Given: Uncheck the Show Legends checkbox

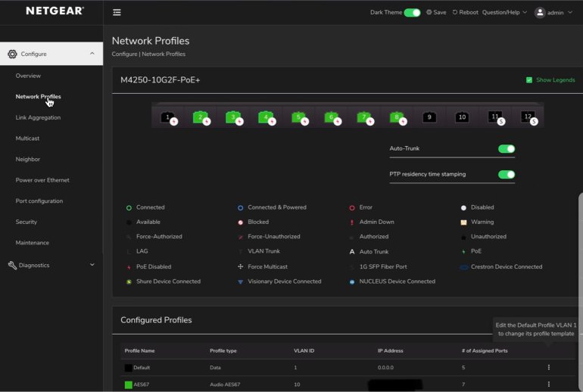Looking at the screenshot, I should click(x=529, y=80).
